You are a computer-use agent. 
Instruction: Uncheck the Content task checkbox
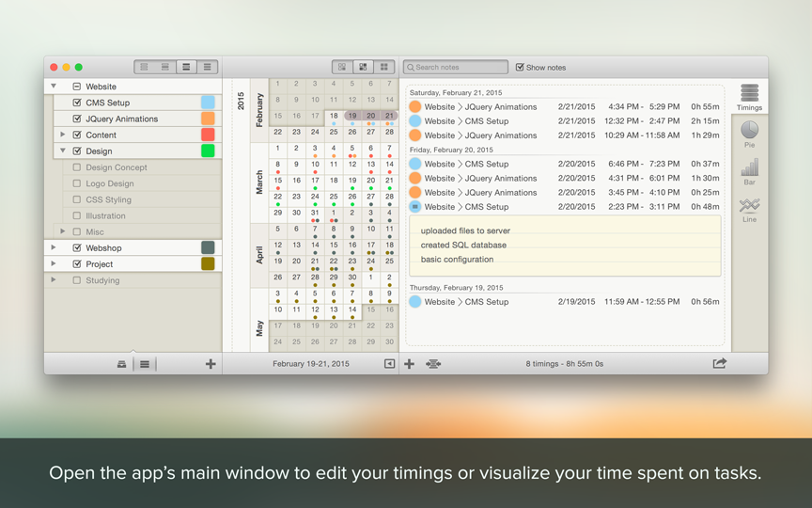[77, 135]
